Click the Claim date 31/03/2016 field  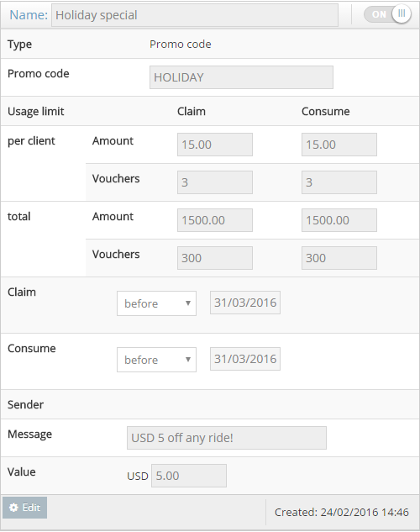point(245,303)
